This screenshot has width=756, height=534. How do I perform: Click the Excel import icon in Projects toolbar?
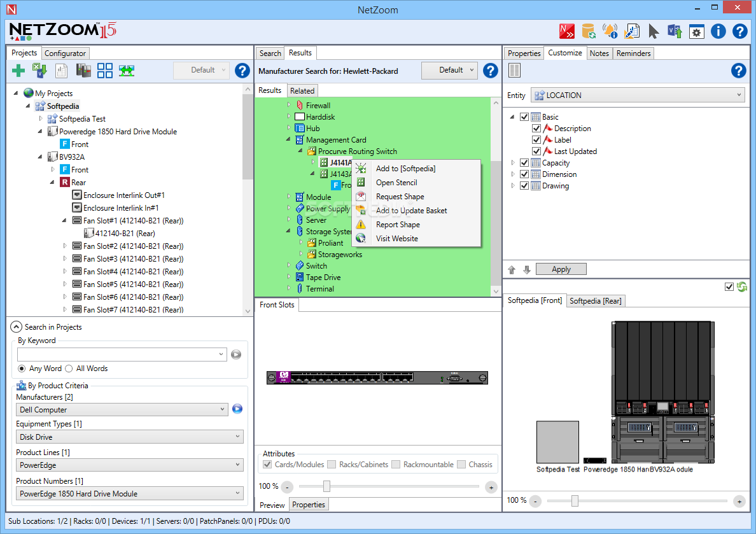pyautogui.click(x=39, y=71)
